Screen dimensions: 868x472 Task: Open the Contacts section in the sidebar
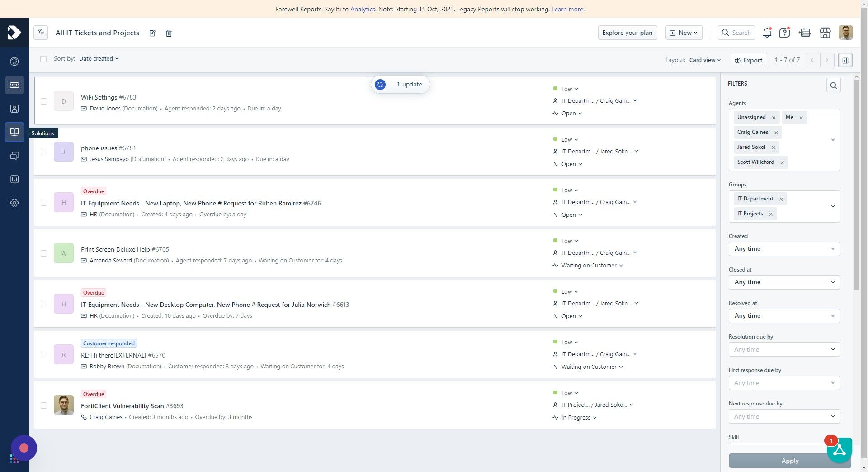[x=14, y=109]
